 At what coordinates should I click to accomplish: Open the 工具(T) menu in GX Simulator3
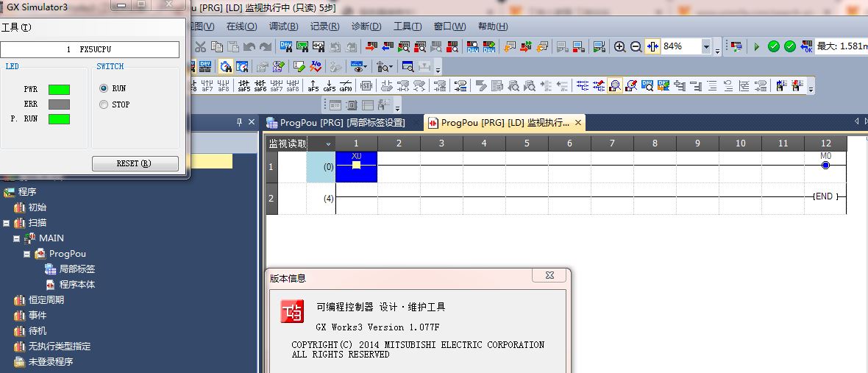tap(16, 27)
